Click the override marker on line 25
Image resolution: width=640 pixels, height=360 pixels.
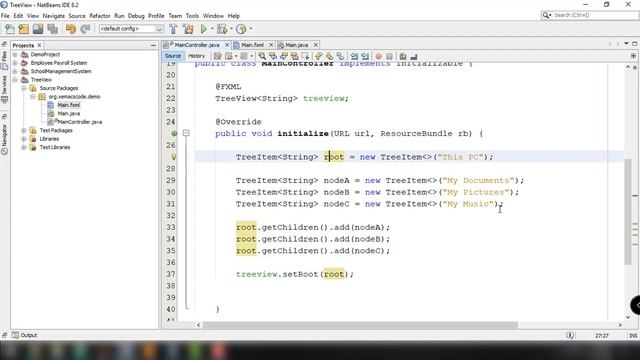click(174, 133)
